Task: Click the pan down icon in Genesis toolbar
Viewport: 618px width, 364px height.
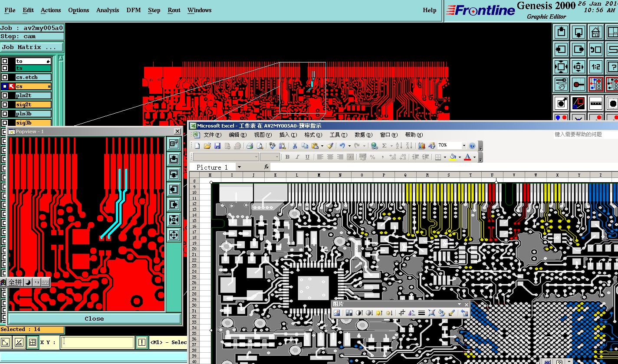Action: point(579,32)
